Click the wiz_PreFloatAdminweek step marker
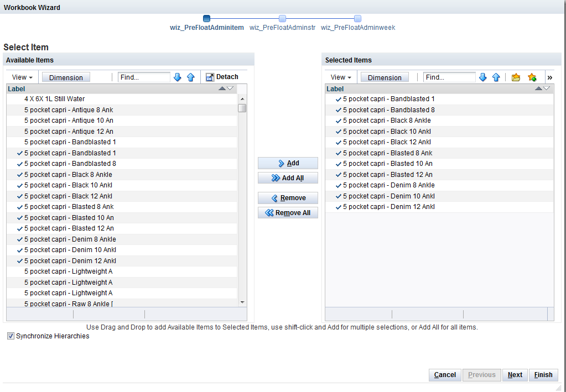Screen dimensions: 566x392 tap(358, 18)
